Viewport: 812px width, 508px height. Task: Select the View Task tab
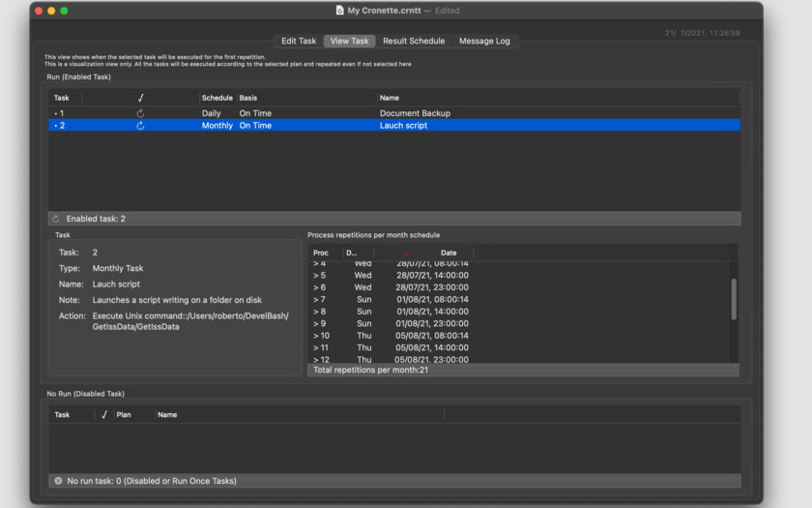point(350,41)
